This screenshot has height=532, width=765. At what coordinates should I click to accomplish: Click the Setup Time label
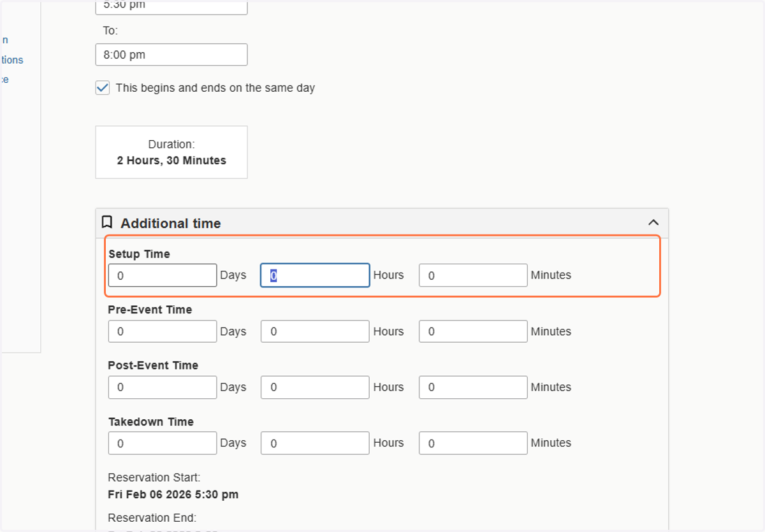pos(139,254)
